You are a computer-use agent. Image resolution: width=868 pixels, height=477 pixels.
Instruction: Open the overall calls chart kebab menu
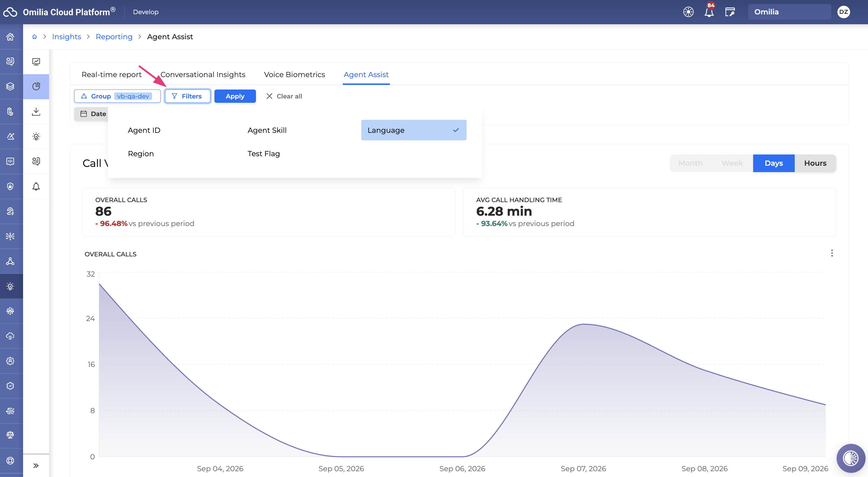(x=832, y=253)
